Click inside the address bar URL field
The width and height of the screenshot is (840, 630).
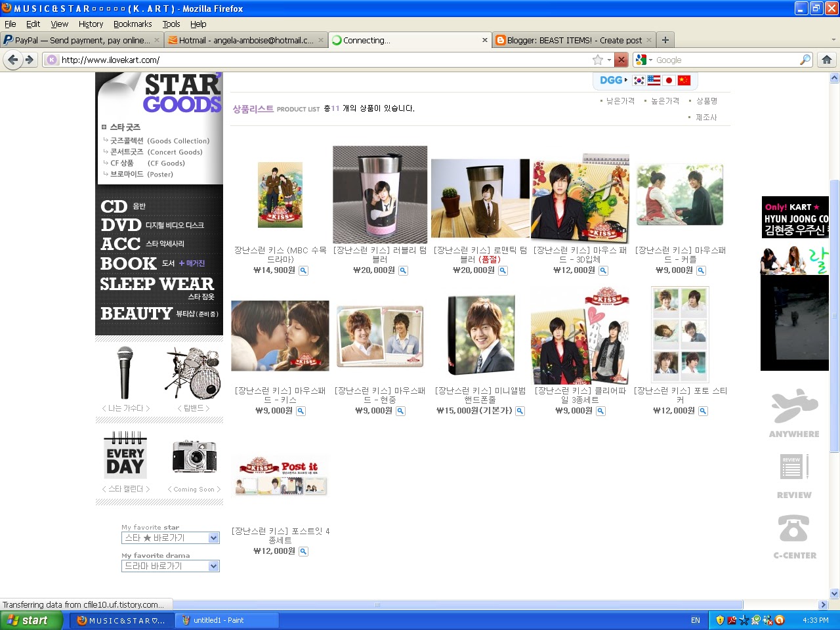pyautogui.click(x=325, y=60)
